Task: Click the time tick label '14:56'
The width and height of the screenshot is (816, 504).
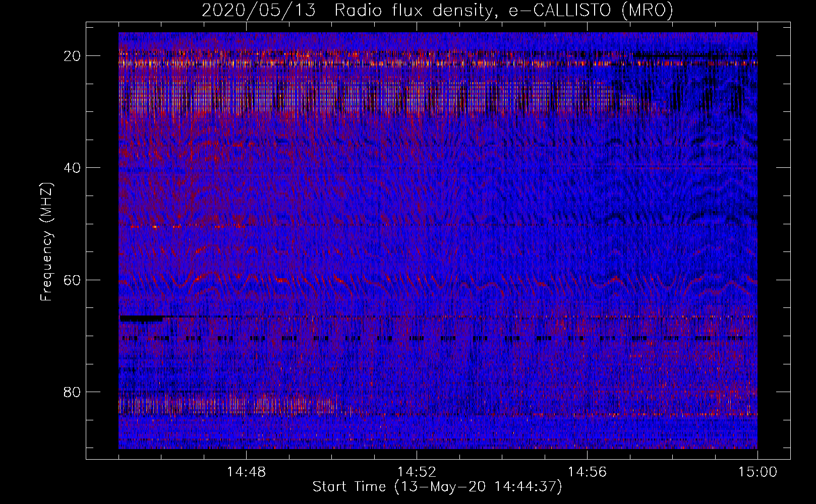Action: tap(587, 472)
